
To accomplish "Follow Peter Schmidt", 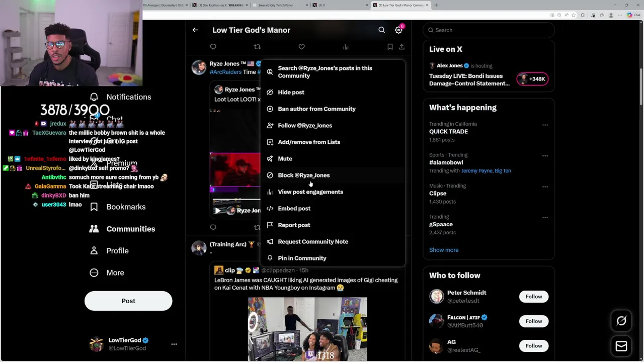I will click(x=534, y=296).
